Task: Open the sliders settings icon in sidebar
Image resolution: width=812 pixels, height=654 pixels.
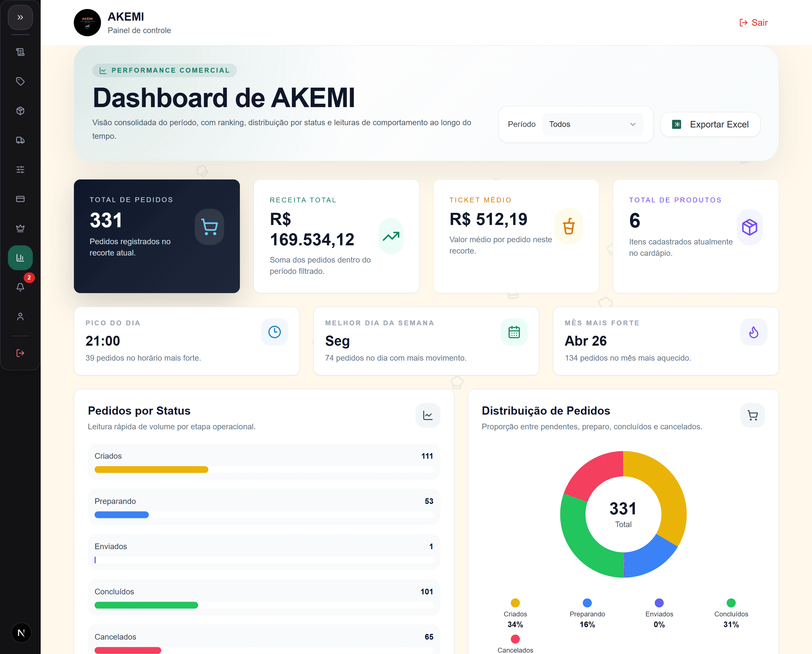Action: [x=20, y=170]
